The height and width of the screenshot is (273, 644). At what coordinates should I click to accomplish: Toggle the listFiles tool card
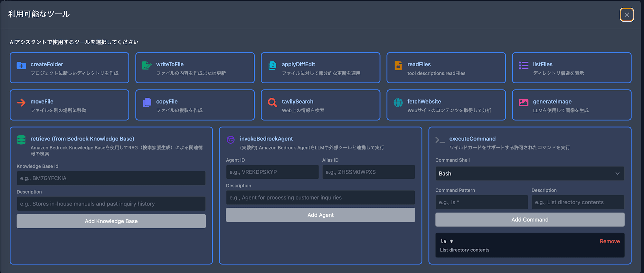(572, 68)
